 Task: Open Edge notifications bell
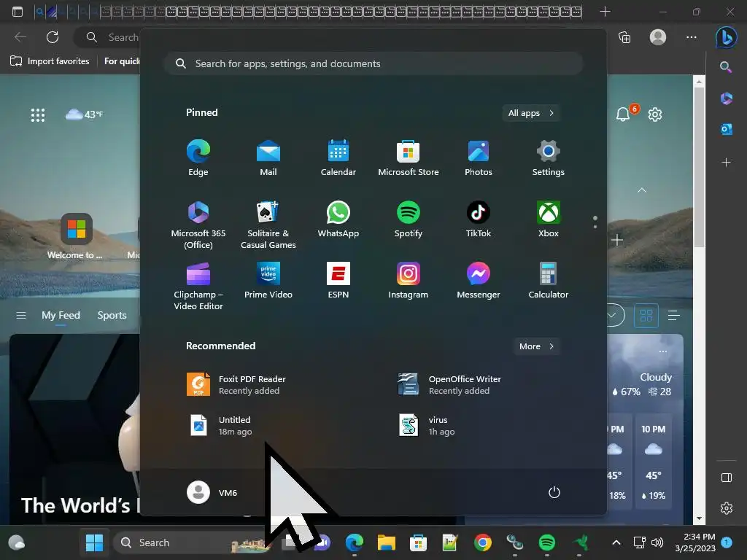(x=623, y=114)
